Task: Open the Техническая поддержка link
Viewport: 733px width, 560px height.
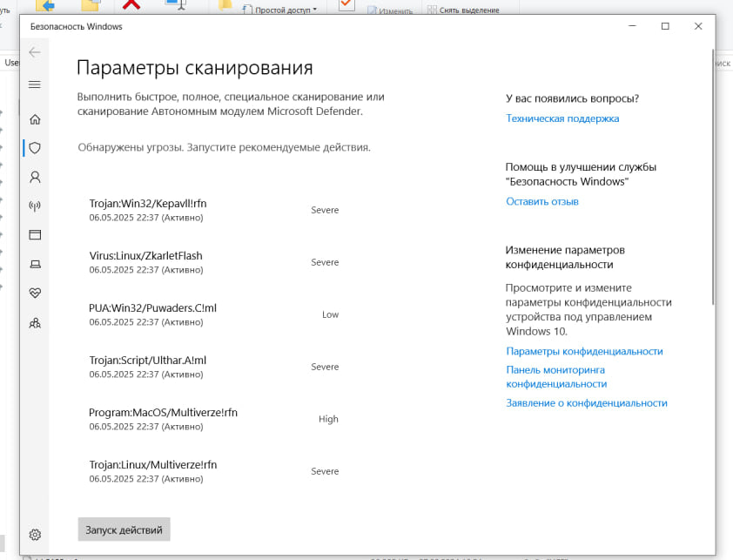Action: pos(562,118)
